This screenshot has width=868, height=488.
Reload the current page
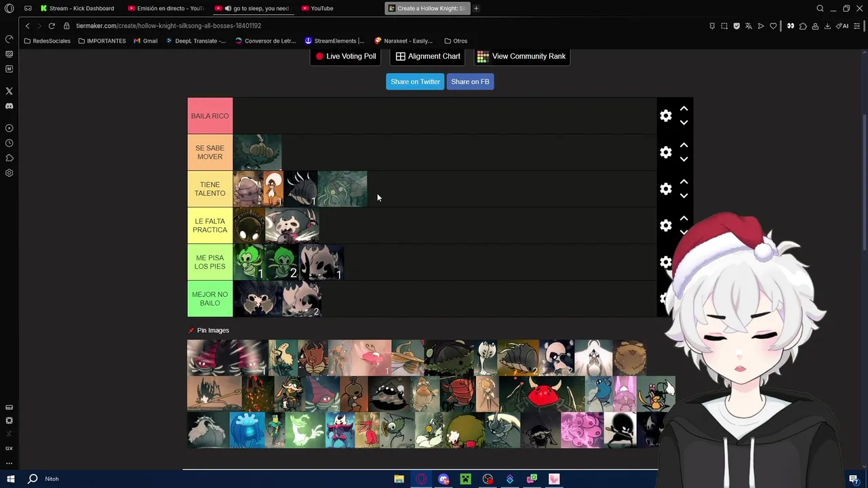(x=52, y=26)
